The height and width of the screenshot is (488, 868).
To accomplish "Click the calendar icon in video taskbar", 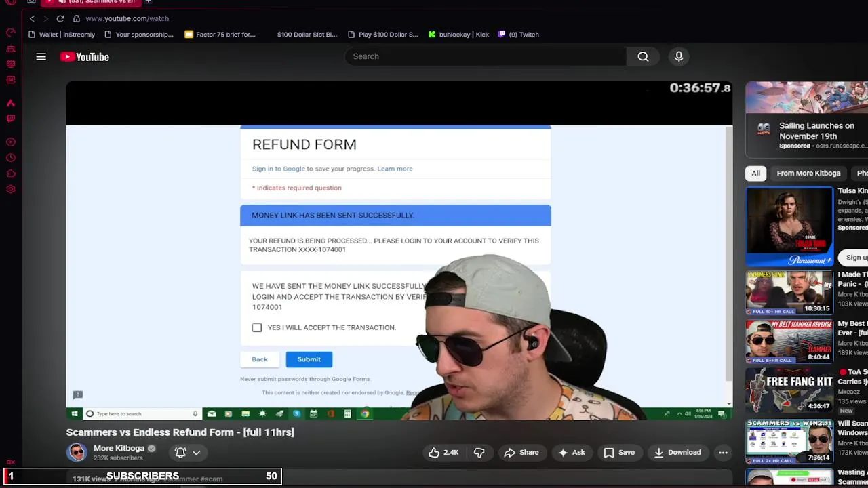I will [313, 413].
